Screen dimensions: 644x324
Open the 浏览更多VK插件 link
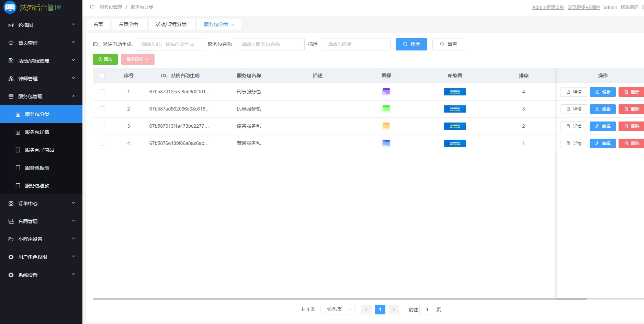pos(584,7)
